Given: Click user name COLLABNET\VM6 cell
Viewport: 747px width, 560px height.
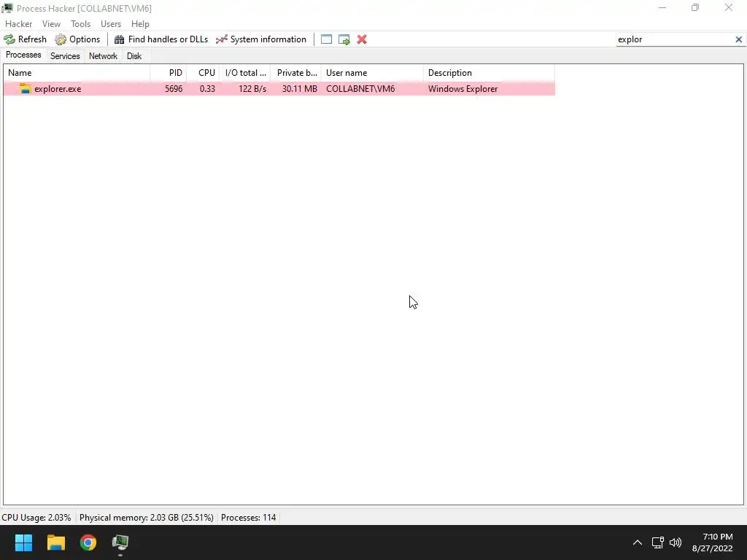Looking at the screenshot, I should 360,89.
